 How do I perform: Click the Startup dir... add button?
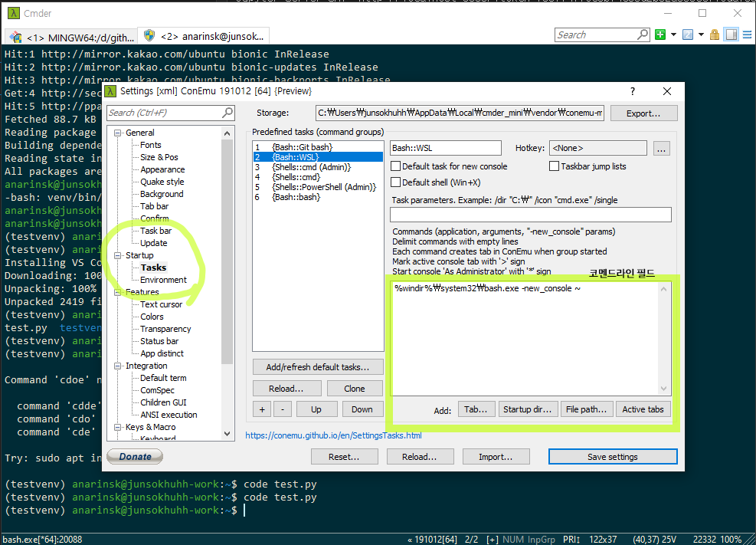(x=528, y=409)
